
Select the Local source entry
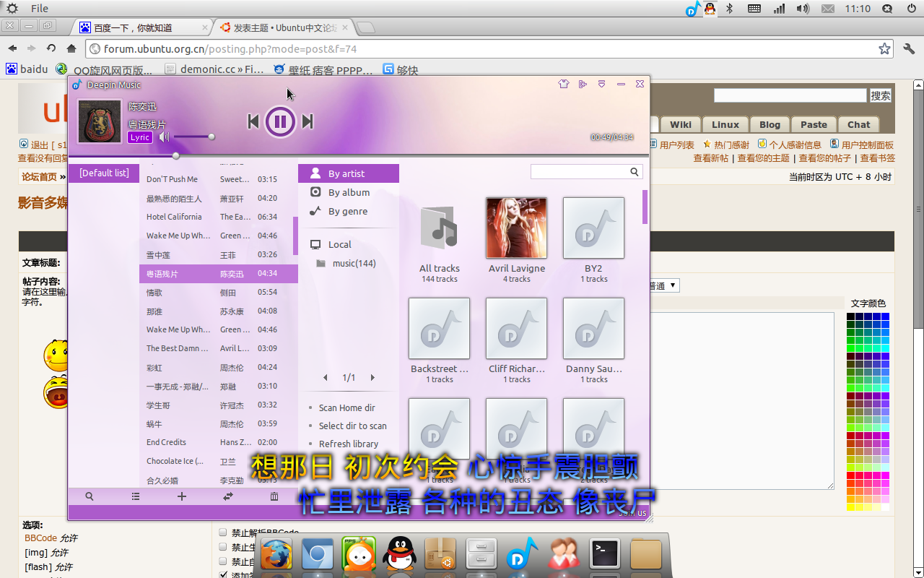pyautogui.click(x=349, y=244)
